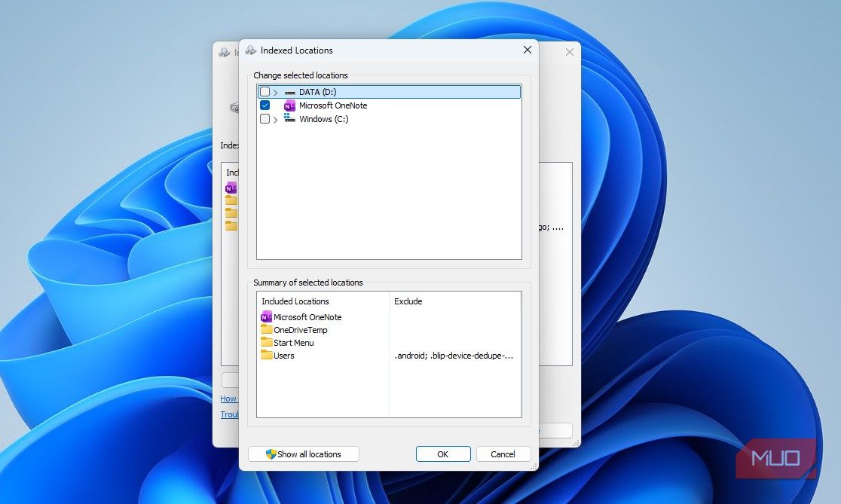Uncheck the Microsoft OneNote checkbox
The width and height of the screenshot is (841, 504).
tap(265, 105)
